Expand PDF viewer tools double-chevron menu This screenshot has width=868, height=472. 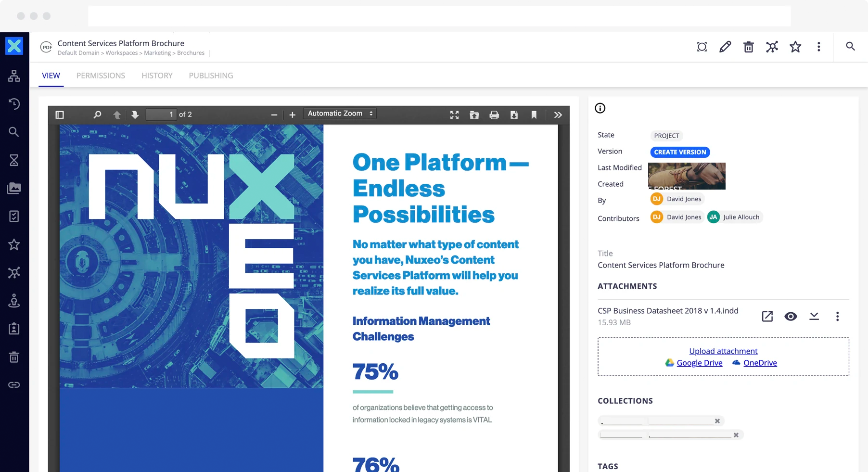click(558, 115)
